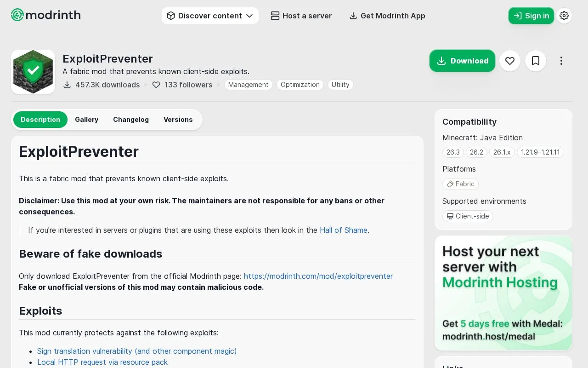Open the Modrinth Hosting promo banner
This screenshot has height=368, width=588.
click(x=503, y=293)
